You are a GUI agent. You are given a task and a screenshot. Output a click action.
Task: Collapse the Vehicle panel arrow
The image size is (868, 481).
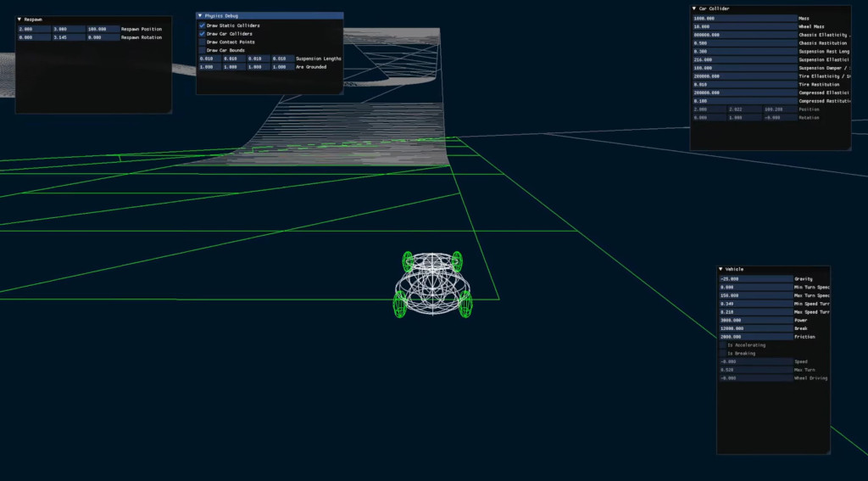click(721, 269)
